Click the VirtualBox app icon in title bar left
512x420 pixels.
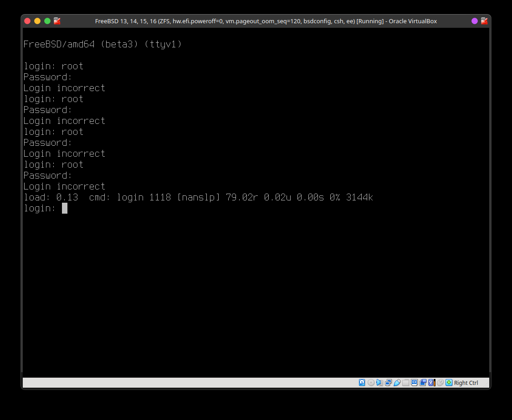point(57,21)
